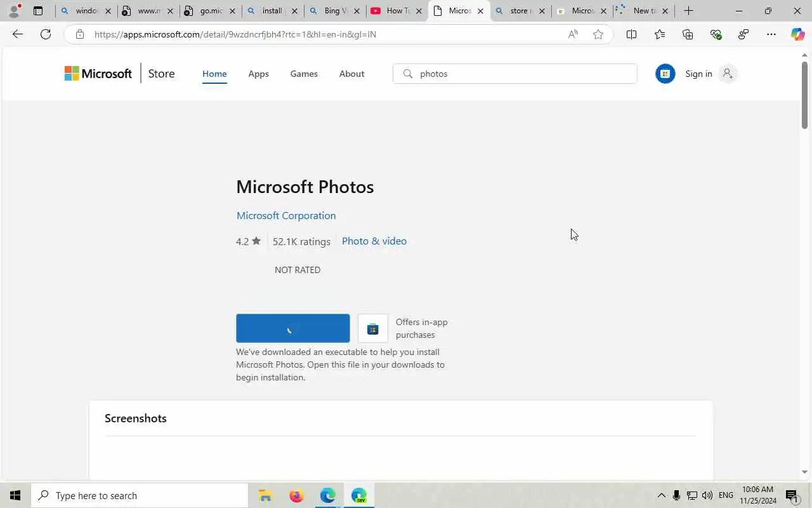Click the Sign in link

pos(698,74)
